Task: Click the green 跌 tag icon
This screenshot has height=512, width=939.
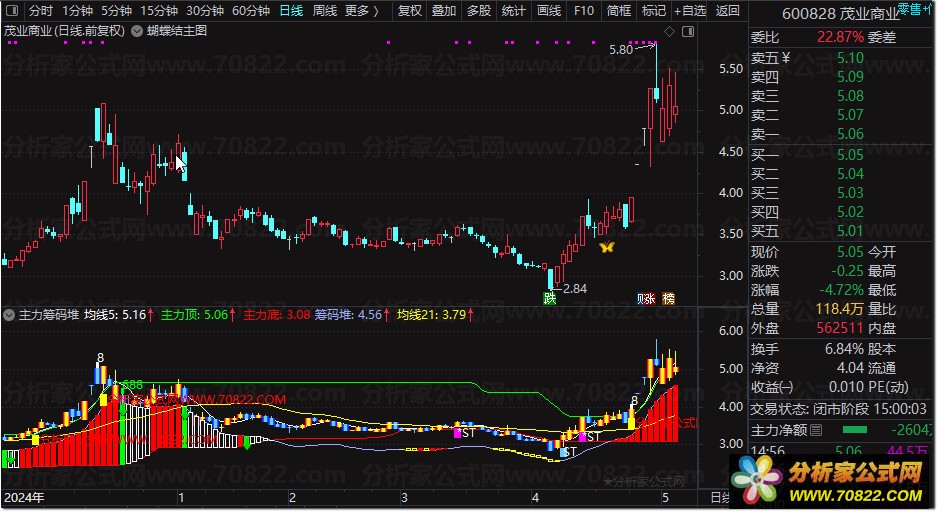Action: [550, 298]
